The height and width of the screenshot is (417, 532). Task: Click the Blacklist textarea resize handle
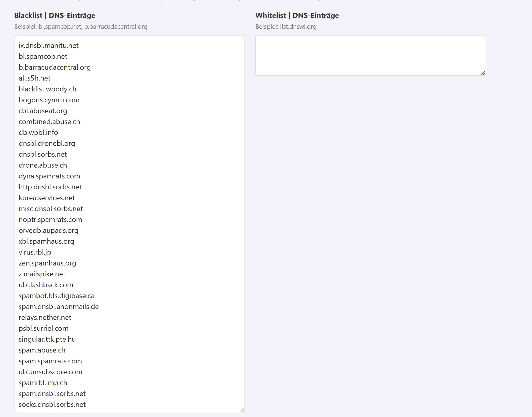coord(241,410)
